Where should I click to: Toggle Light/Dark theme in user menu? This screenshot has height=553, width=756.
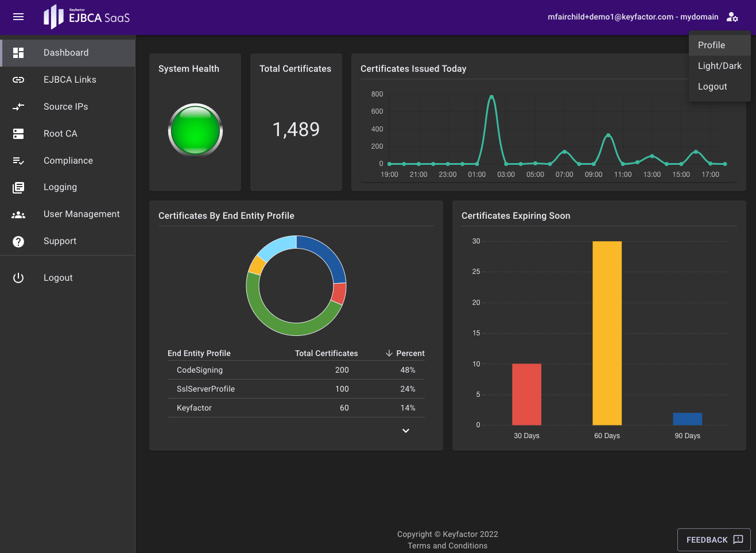719,66
